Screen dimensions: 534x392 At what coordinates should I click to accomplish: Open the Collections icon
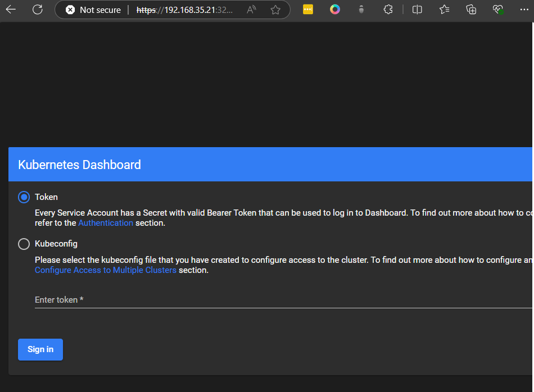tap(471, 10)
